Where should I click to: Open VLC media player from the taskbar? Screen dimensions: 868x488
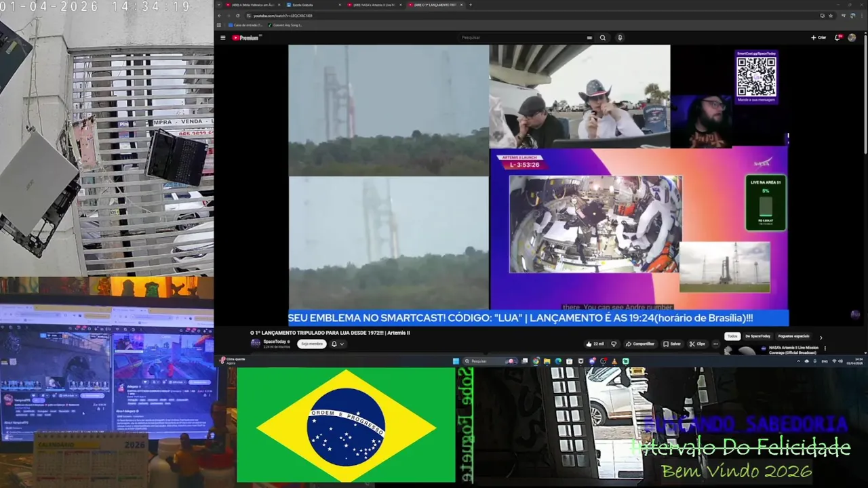(614, 361)
